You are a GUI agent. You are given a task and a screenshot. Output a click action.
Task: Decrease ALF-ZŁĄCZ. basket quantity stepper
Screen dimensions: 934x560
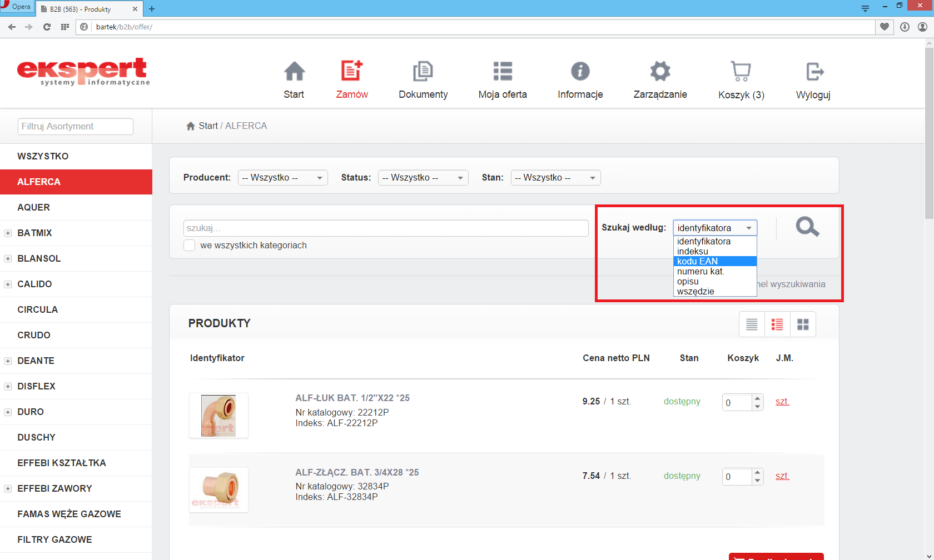point(757,481)
